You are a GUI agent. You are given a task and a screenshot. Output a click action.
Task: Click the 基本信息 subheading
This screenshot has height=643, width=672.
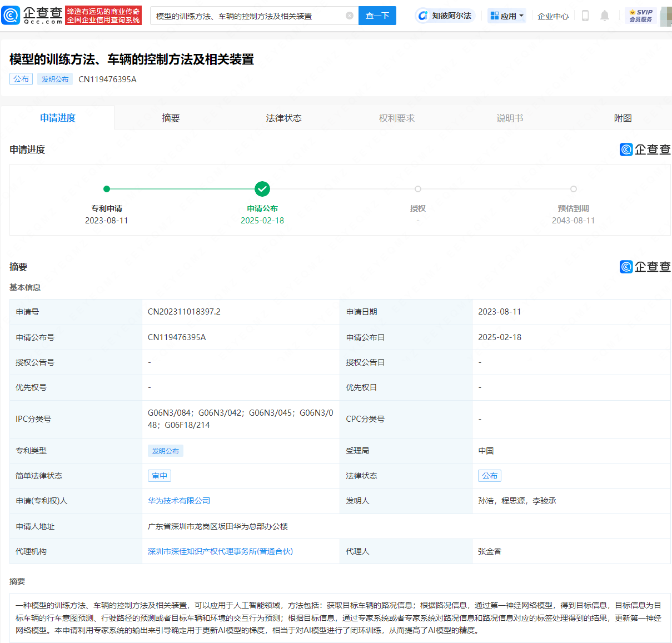tap(25, 287)
